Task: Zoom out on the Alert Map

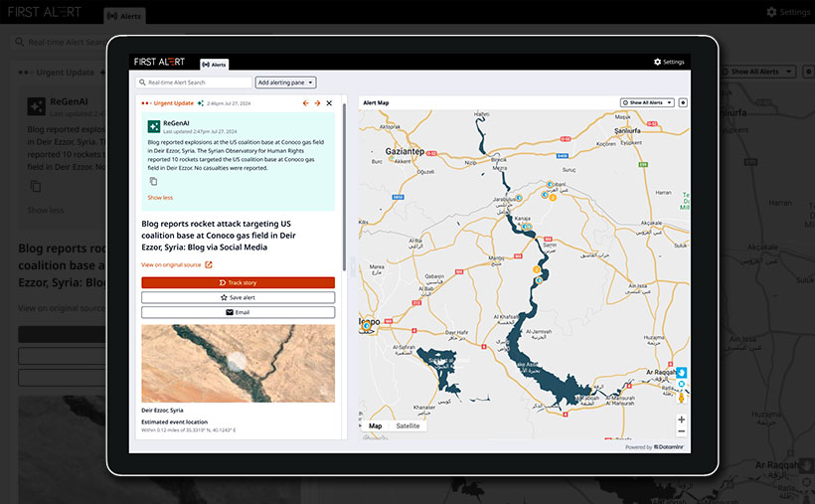Action: 681,431
